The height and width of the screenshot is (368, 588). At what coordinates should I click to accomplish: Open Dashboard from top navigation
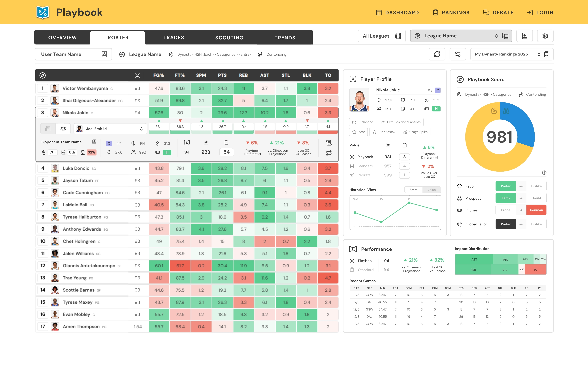click(x=397, y=12)
